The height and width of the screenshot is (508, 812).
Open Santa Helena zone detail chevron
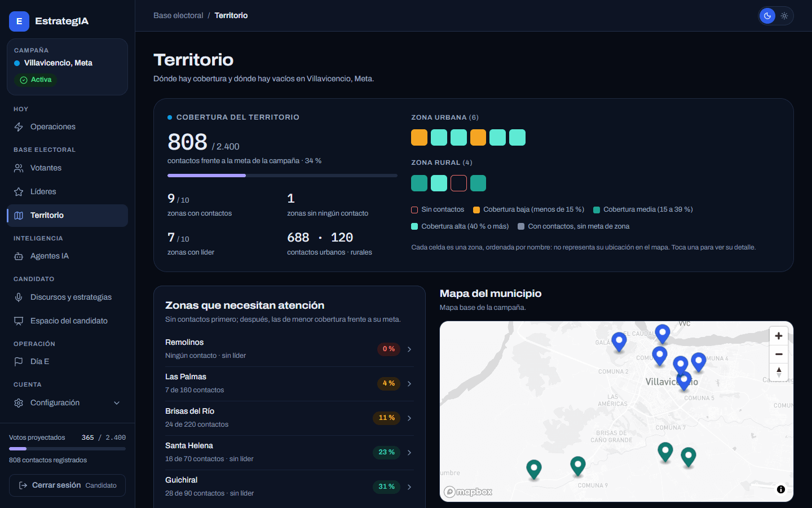click(x=409, y=453)
